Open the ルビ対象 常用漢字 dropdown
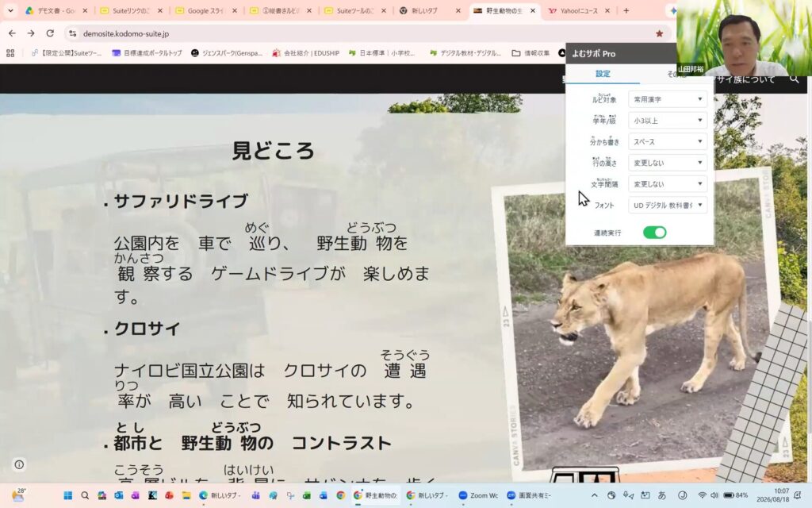The image size is (812, 508). tap(668, 99)
